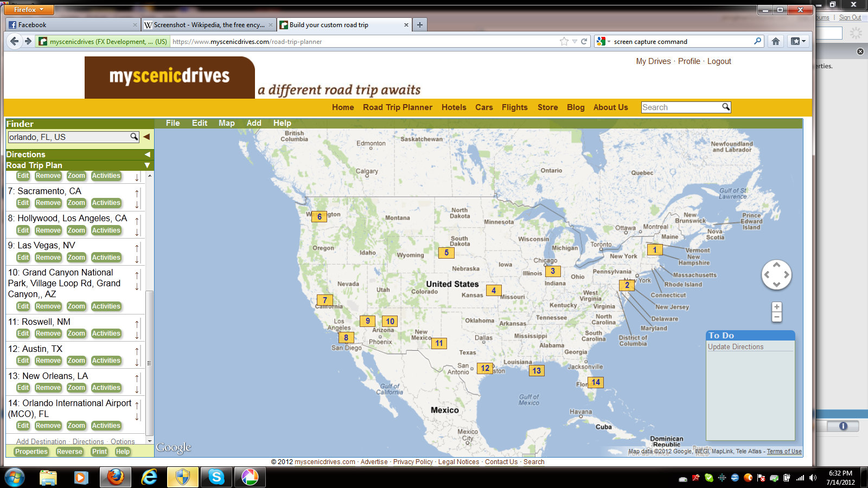
Task: Open the Map menu
Action: (x=226, y=123)
